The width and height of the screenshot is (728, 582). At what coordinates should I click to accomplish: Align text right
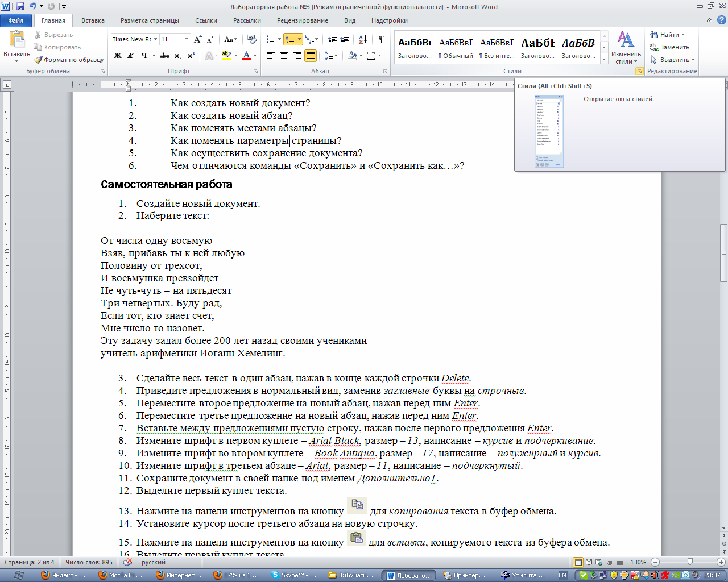297,56
